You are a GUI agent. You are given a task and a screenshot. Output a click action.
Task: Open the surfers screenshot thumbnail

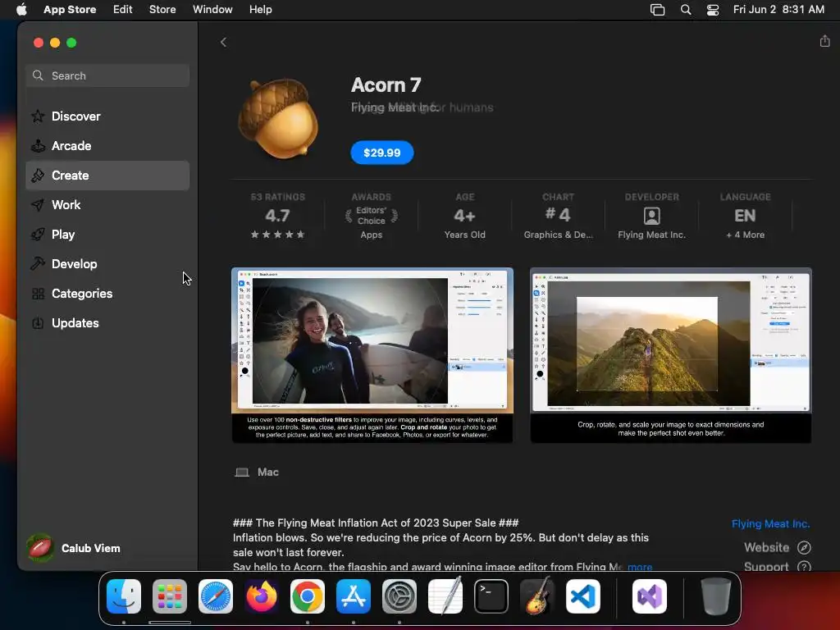tap(372, 355)
